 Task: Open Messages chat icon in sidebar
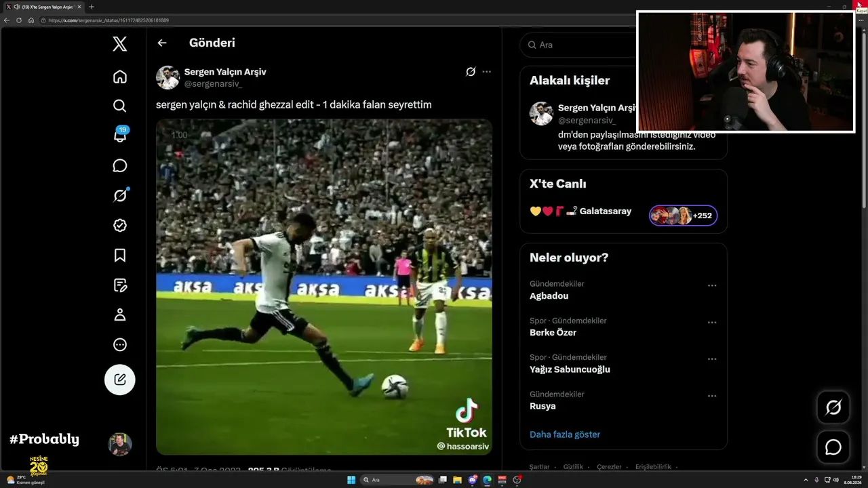point(120,165)
